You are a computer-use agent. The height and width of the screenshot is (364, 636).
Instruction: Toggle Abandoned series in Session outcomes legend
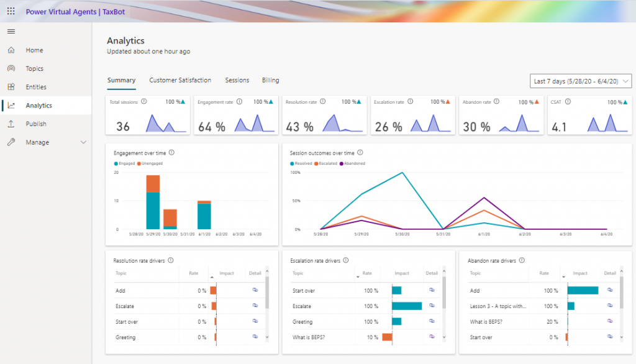click(x=353, y=163)
